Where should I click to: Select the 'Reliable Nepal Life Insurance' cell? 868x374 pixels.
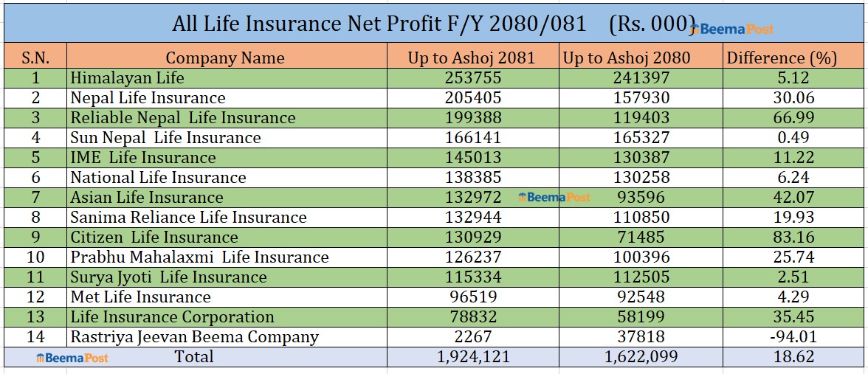click(182, 117)
